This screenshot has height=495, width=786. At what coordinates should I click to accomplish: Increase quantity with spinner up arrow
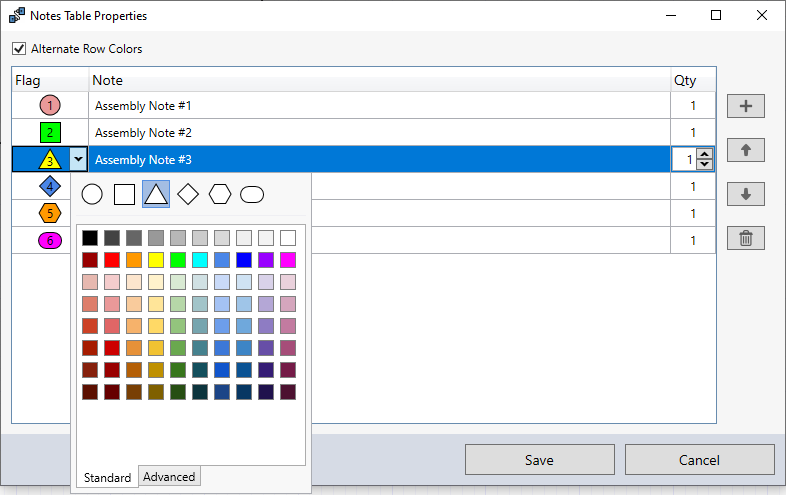pos(705,154)
